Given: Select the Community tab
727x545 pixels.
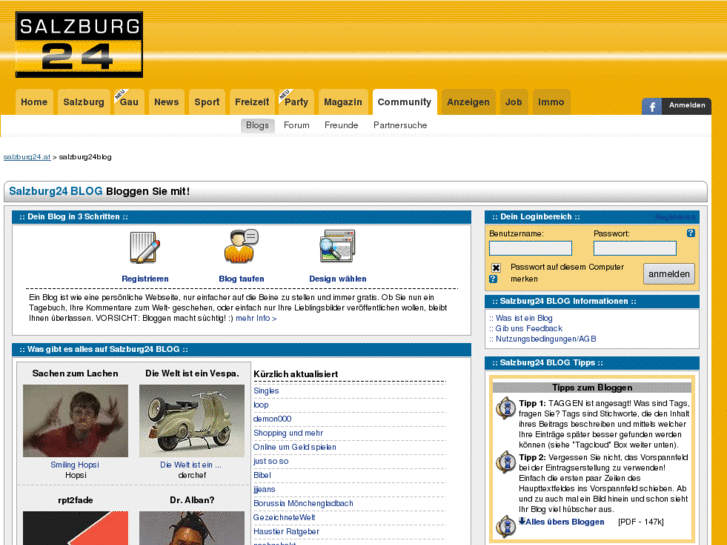Looking at the screenshot, I should (x=404, y=102).
